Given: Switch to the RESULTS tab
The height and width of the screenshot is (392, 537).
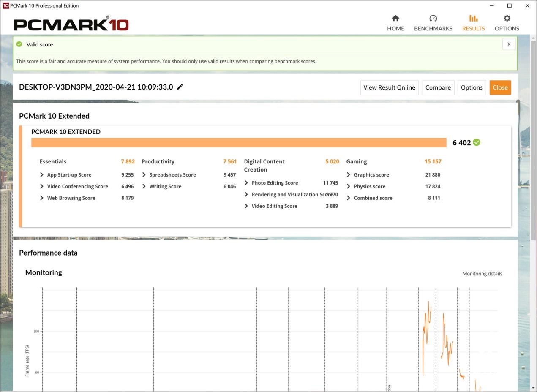Looking at the screenshot, I should pyautogui.click(x=473, y=23).
